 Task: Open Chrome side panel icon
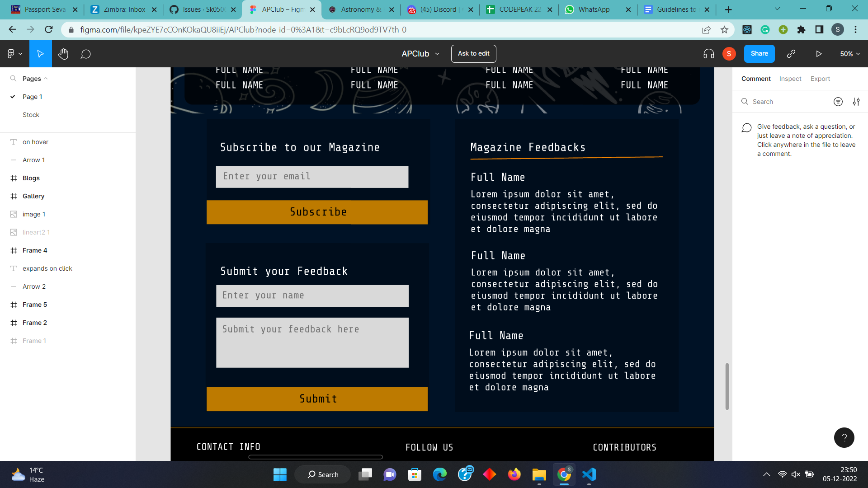(x=819, y=30)
